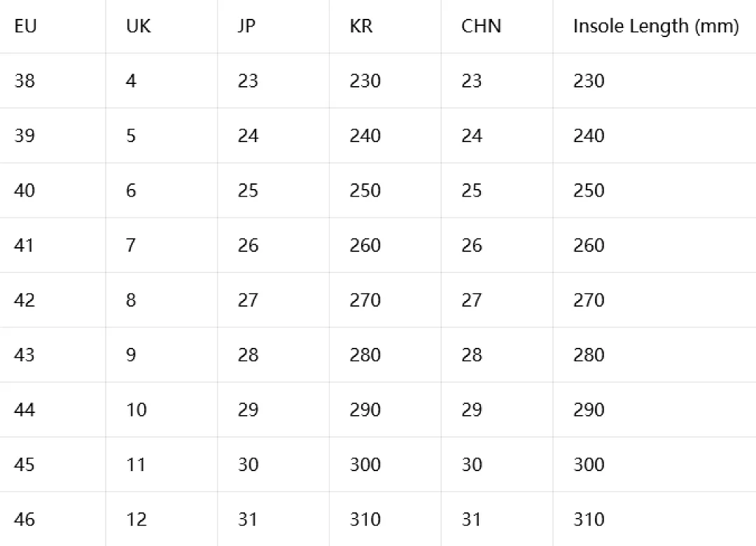
Task: Select JP size 25 cell
Action: tap(248, 190)
